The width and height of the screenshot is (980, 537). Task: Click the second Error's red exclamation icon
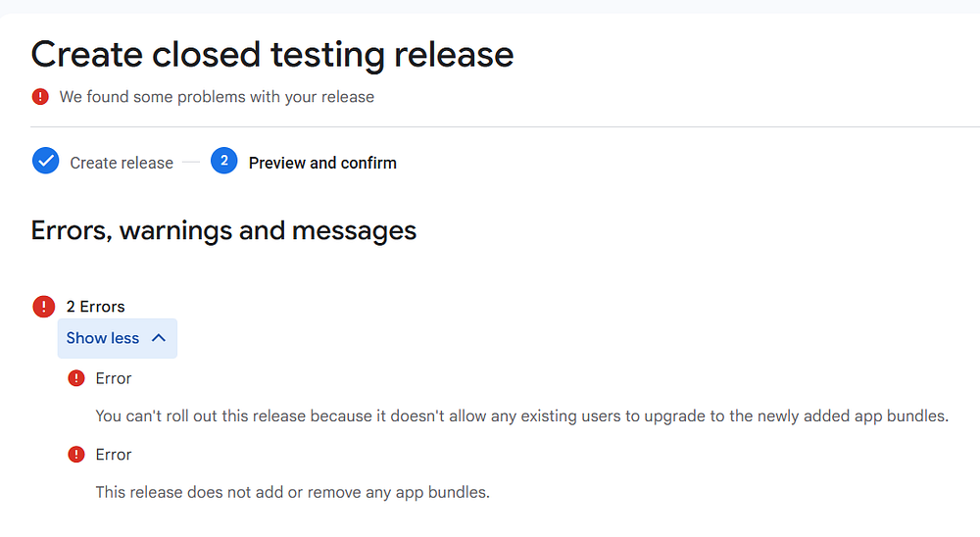coord(76,455)
